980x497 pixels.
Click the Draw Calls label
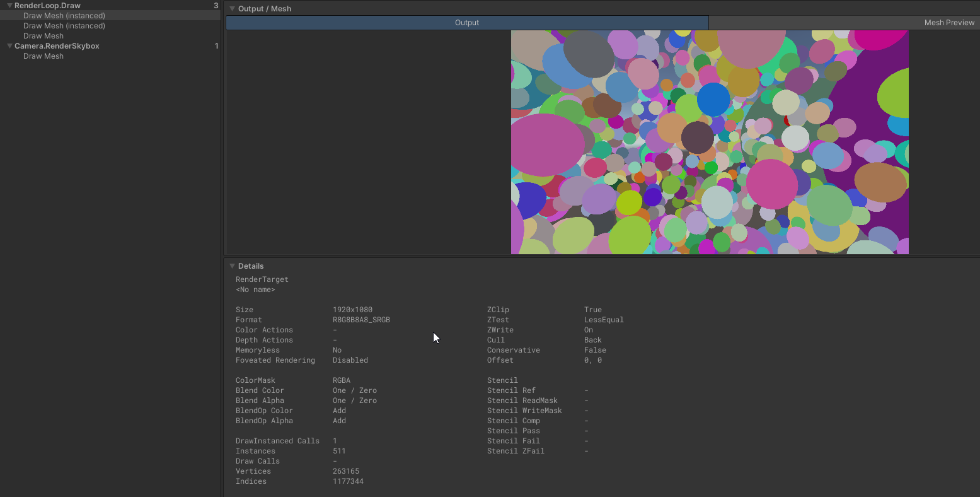[258, 461]
